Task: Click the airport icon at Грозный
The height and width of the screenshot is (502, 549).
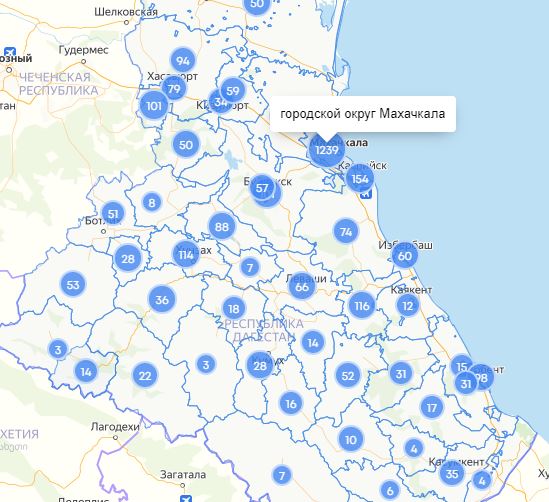Action: point(9,53)
